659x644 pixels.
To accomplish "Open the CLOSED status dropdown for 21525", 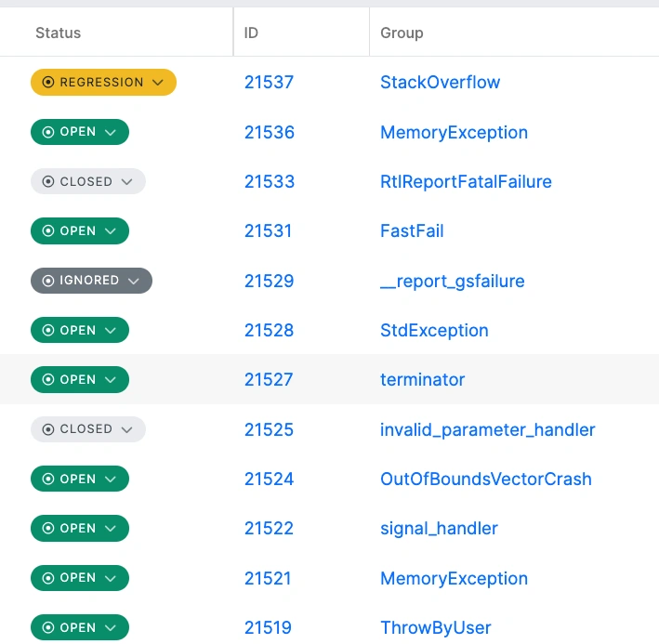I will (88, 429).
